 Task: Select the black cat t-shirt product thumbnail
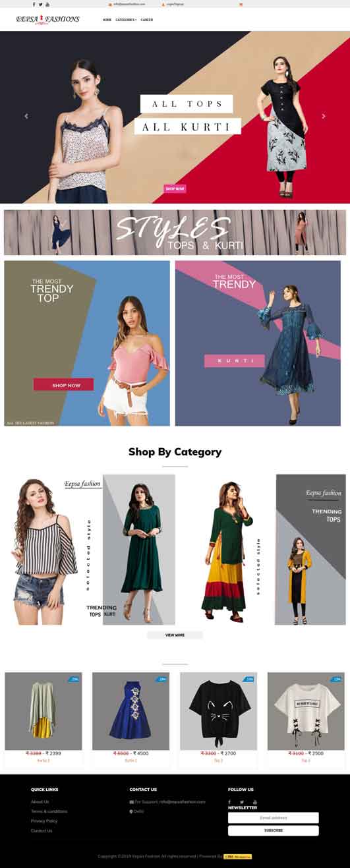(x=218, y=711)
